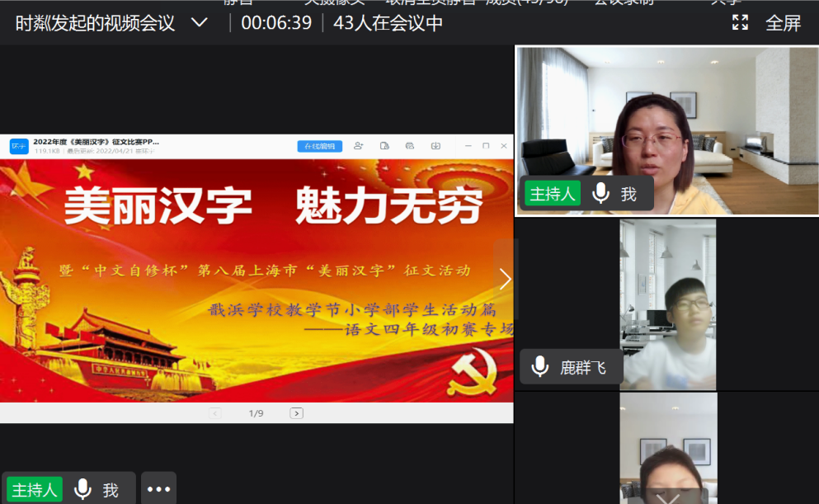This screenshot has height=504, width=819.
Task: Click the 43人在会议中 participant count
Action: point(388,22)
